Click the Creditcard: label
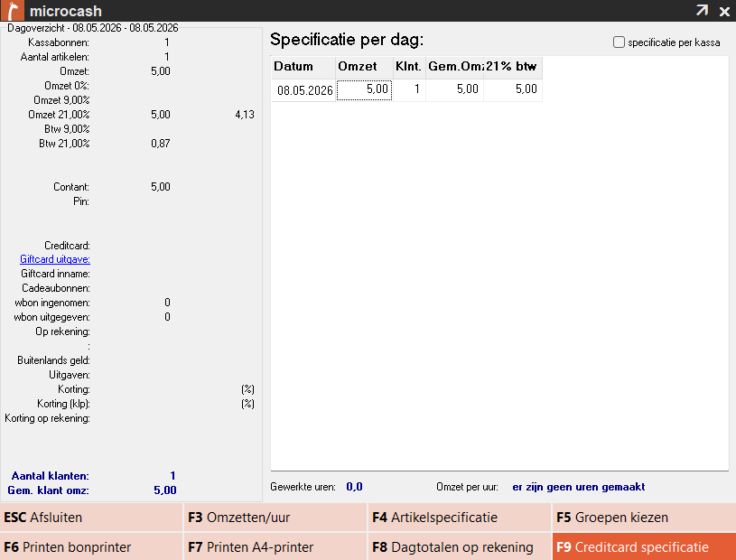Screen dimensions: 736x560 click(x=67, y=246)
